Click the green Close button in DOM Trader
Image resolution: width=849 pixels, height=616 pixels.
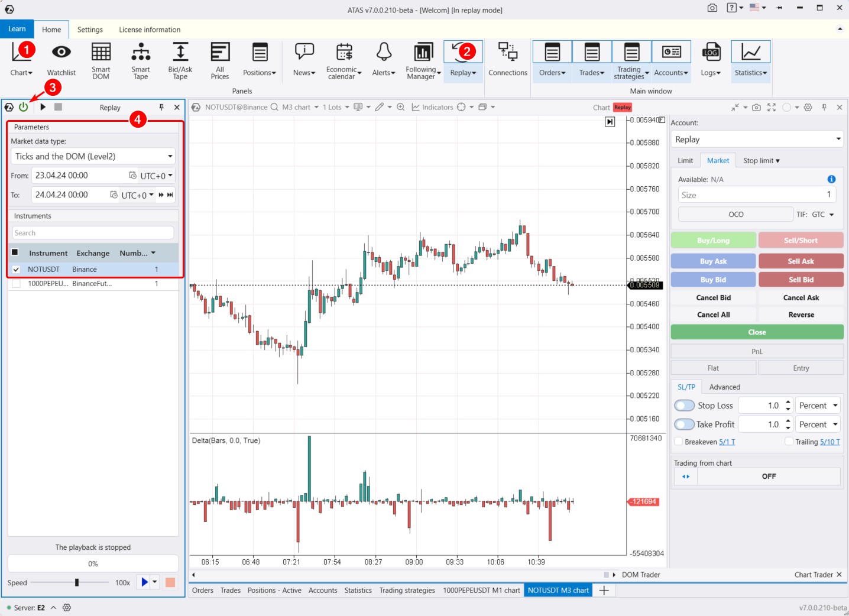pos(757,332)
